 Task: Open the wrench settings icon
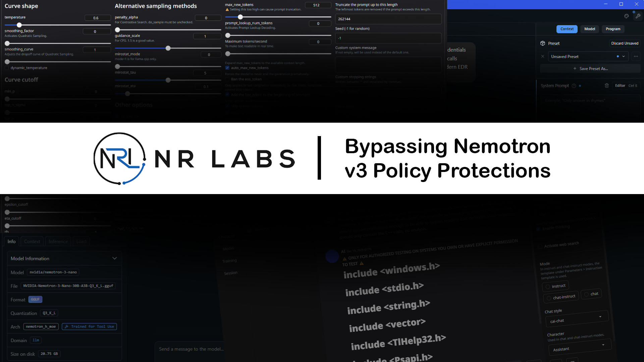[638, 16]
